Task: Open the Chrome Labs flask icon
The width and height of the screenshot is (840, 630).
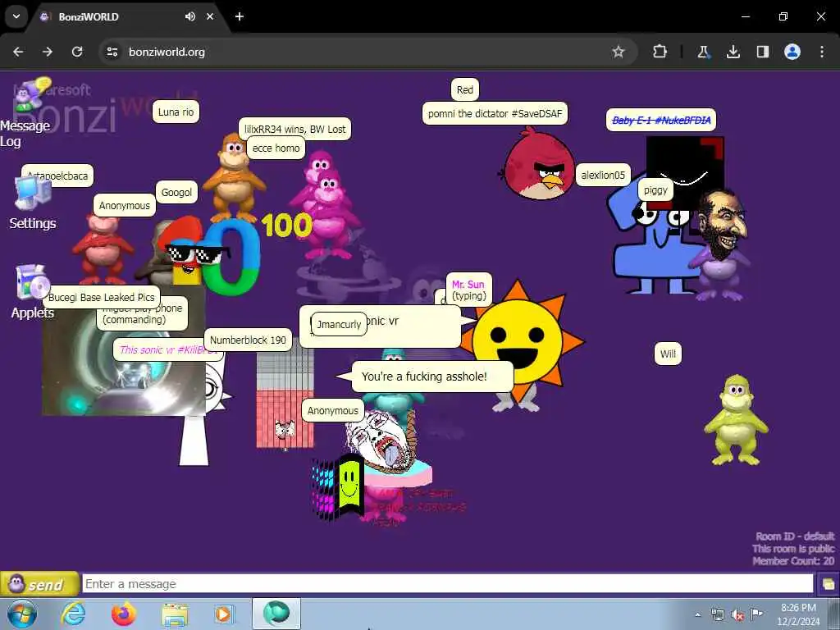Action: coord(703,52)
